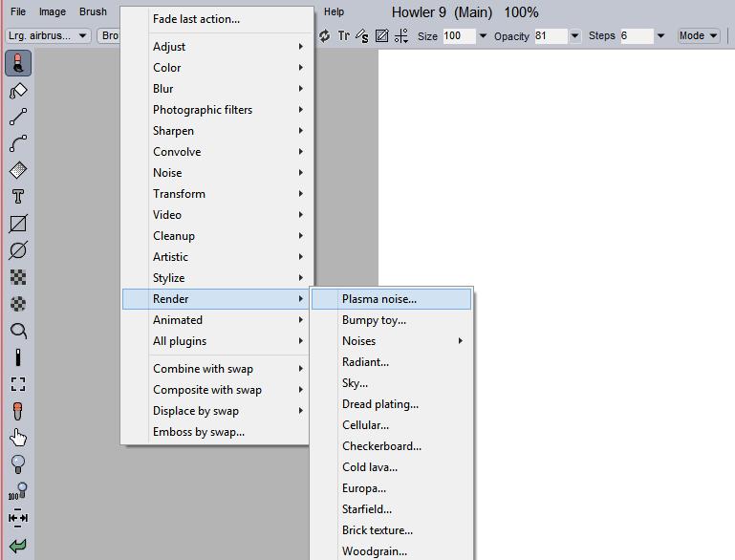This screenshot has width=735, height=560.
Task: Click the green return arrow icon
Action: coord(18,546)
